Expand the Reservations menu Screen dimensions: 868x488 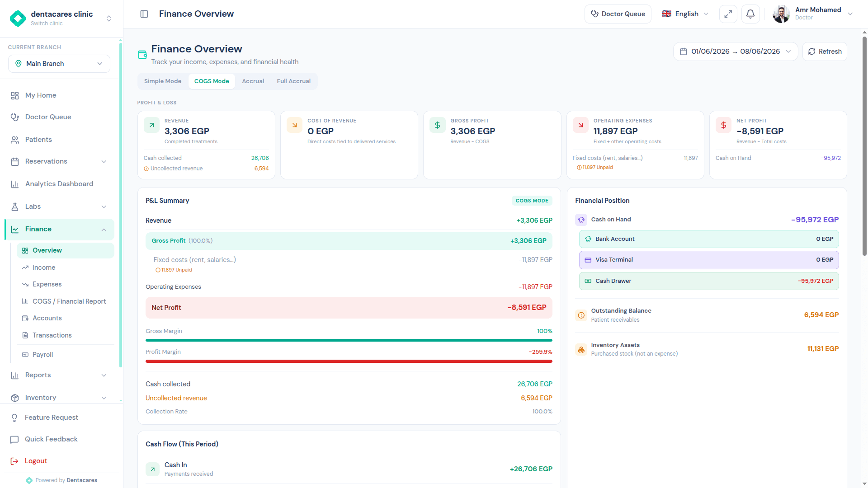(104, 161)
